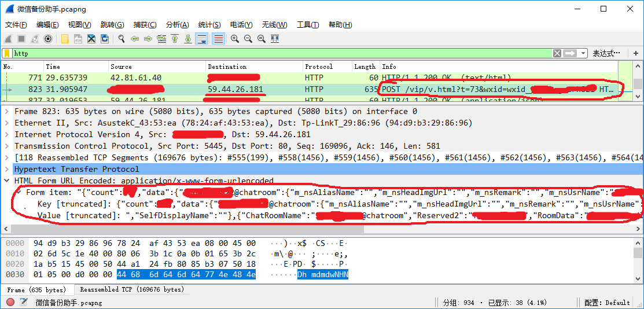Viewport: 644px width, 309px height.
Task: Reset text zoom to normal size
Action: click(x=261, y=39)
